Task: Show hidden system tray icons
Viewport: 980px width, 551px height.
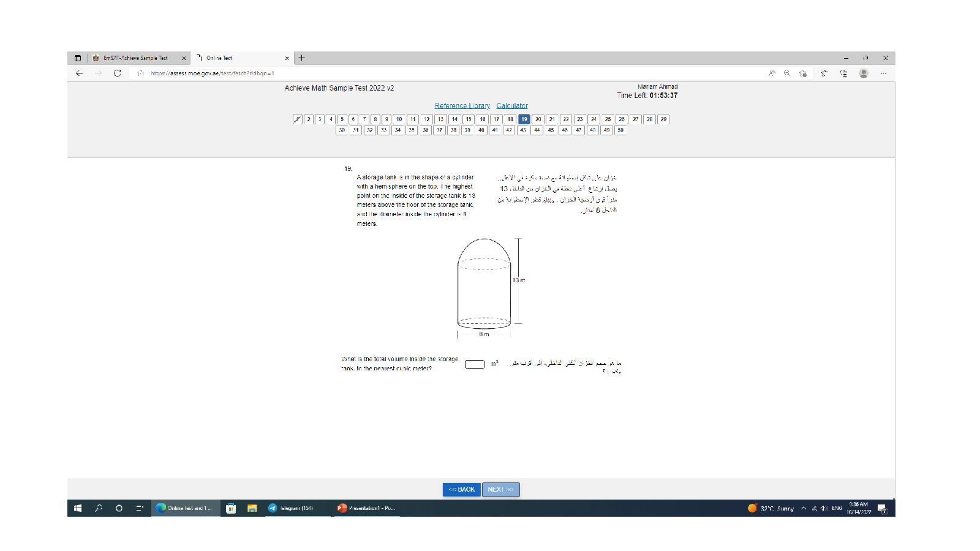Action: pos(804,508)
